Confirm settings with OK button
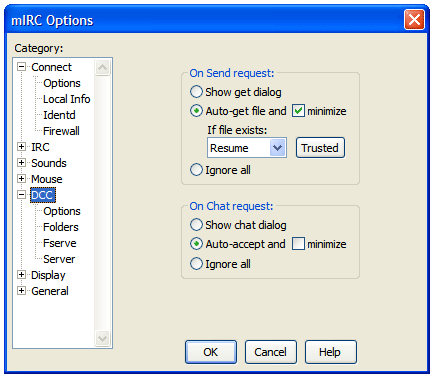The height and width of the screenshot is (376, 433). (x=211, y=352)
